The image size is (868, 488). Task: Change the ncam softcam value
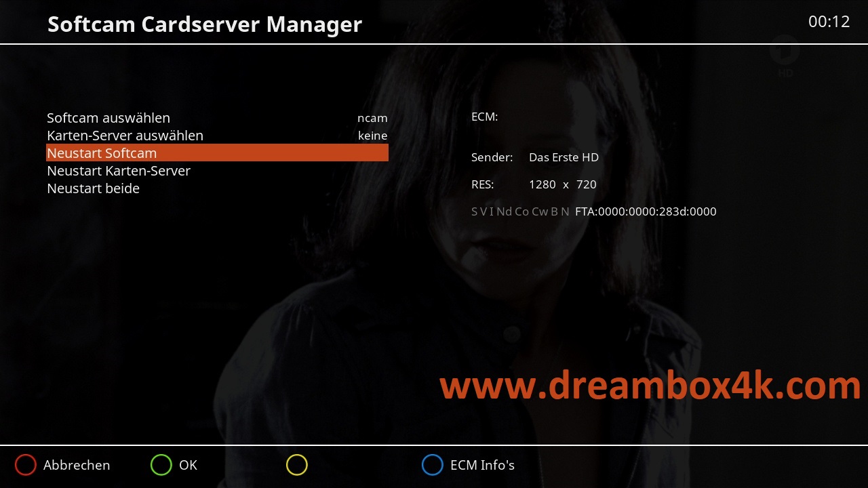click(x=372, y=118)
